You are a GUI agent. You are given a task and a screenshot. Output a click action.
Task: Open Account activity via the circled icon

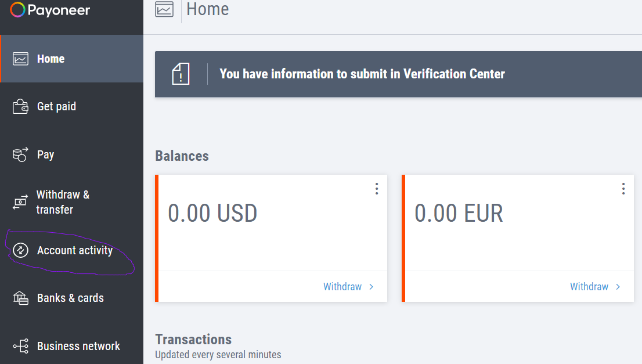[20, 250]
